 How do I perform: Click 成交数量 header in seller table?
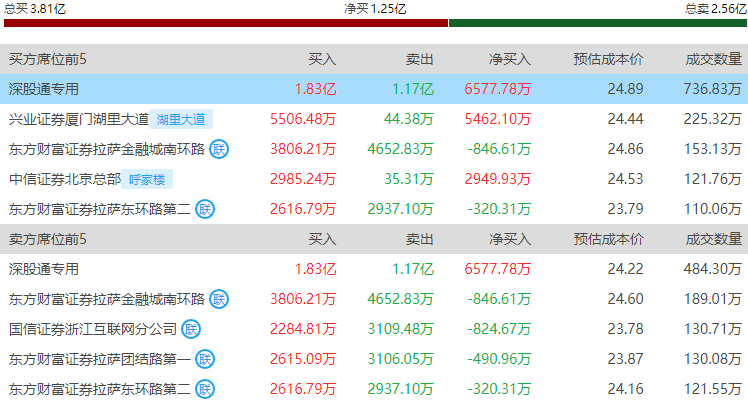click(714, 239)
